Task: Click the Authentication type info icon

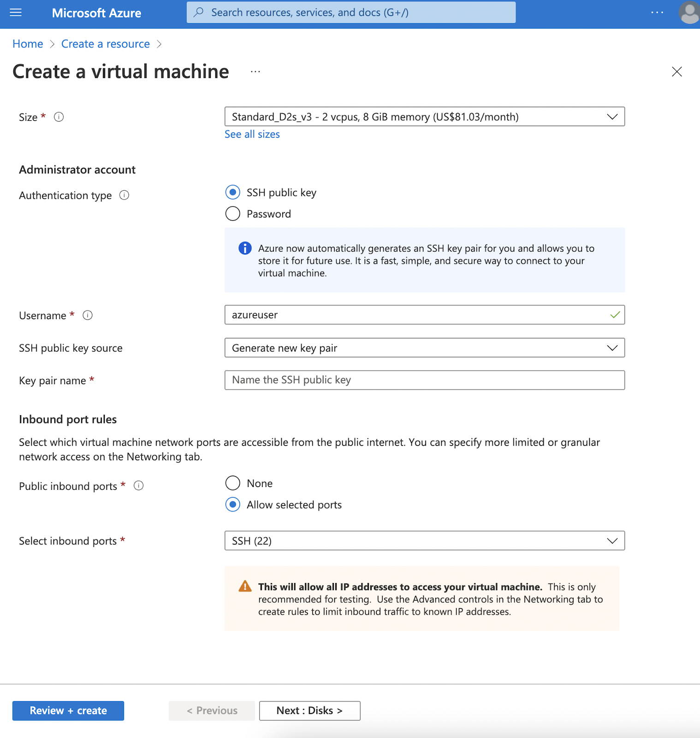Action: pos(124,195)
